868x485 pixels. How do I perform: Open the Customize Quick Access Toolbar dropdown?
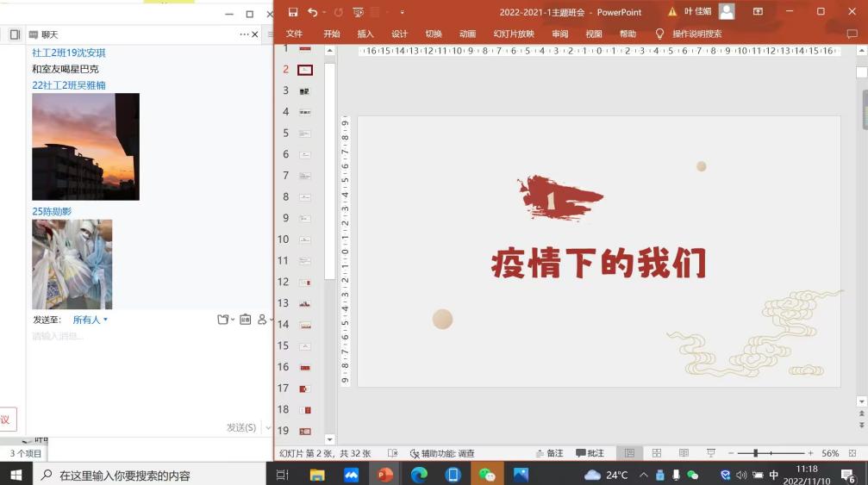pos(402,12)
